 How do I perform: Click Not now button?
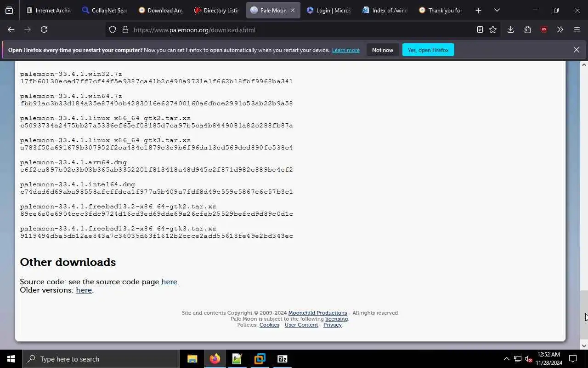pos(383,50)
